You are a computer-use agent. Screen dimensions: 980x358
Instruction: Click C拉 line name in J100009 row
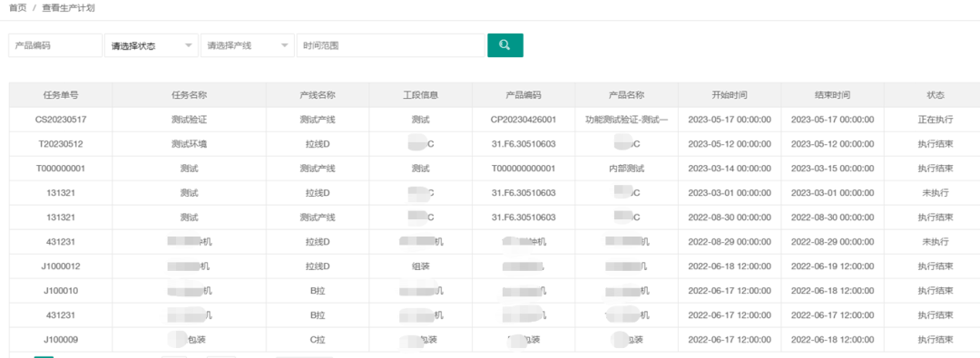pyautogui.click(x=318, y=340)
